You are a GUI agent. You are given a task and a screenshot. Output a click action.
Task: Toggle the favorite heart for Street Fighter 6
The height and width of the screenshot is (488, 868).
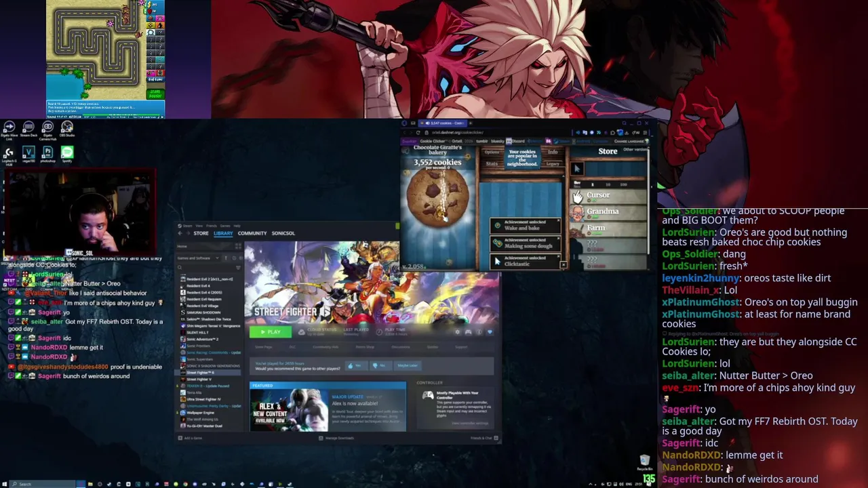coord(490,332)
